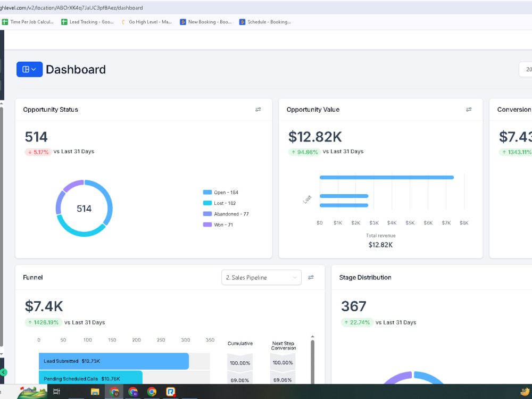Click the Lead Tracking bookmark's sheets icon

pos(64,22)
